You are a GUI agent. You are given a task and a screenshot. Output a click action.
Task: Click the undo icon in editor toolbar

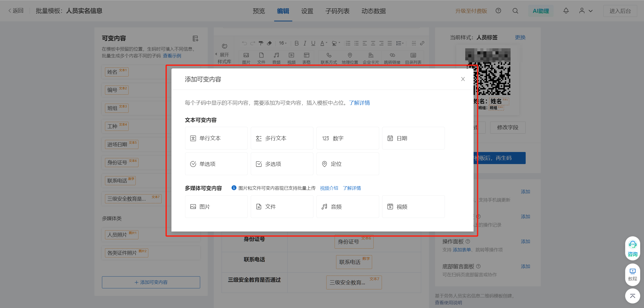[x=244, y=43]
